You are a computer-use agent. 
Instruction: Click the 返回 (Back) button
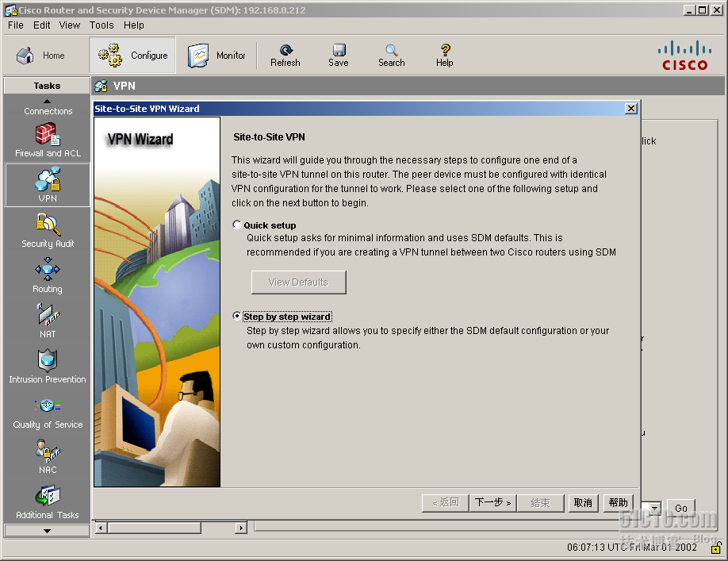[x=445, y=503]
